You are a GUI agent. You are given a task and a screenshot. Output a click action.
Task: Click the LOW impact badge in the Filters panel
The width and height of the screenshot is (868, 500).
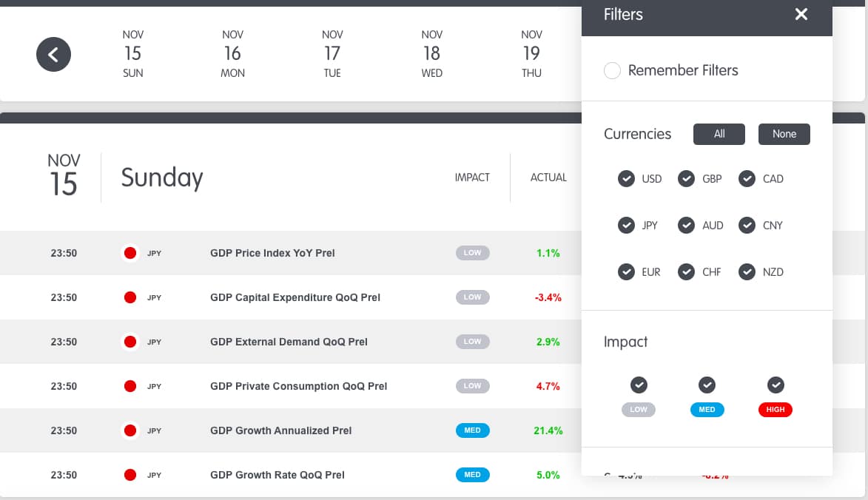639,410
